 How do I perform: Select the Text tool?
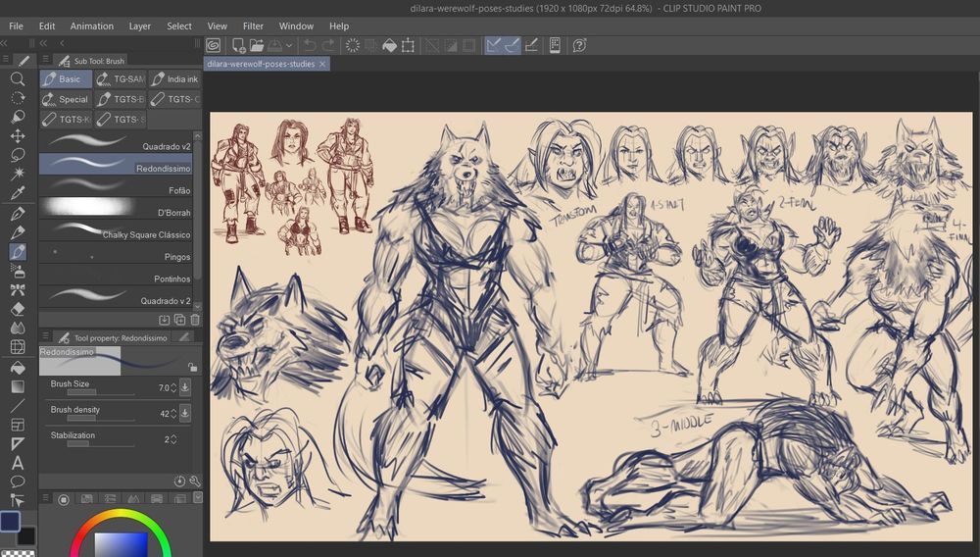pos(18,462)
